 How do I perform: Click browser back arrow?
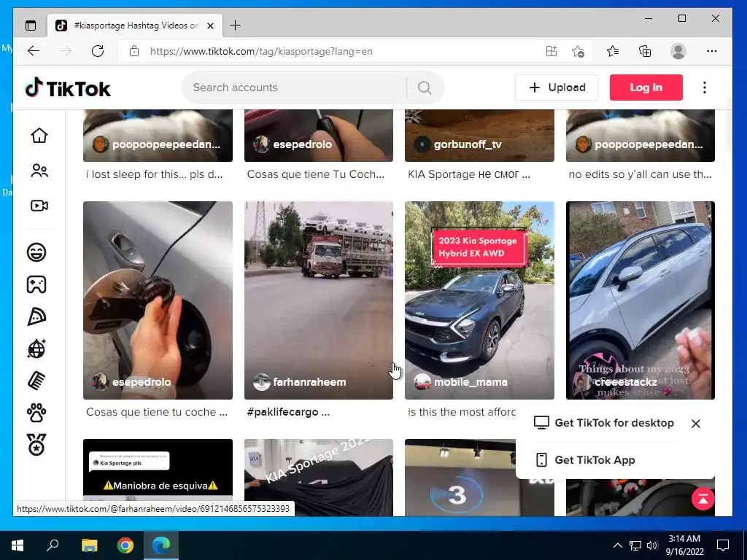pyautogui.click(x=34, y=51)
